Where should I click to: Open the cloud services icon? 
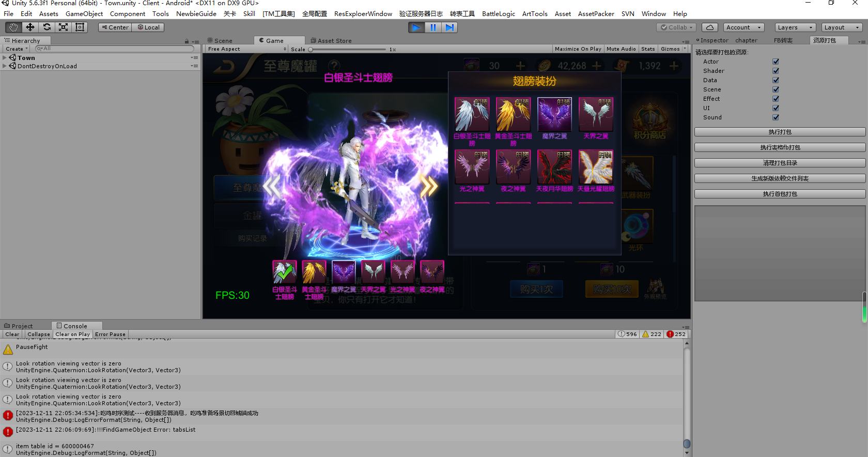(709, 27)
